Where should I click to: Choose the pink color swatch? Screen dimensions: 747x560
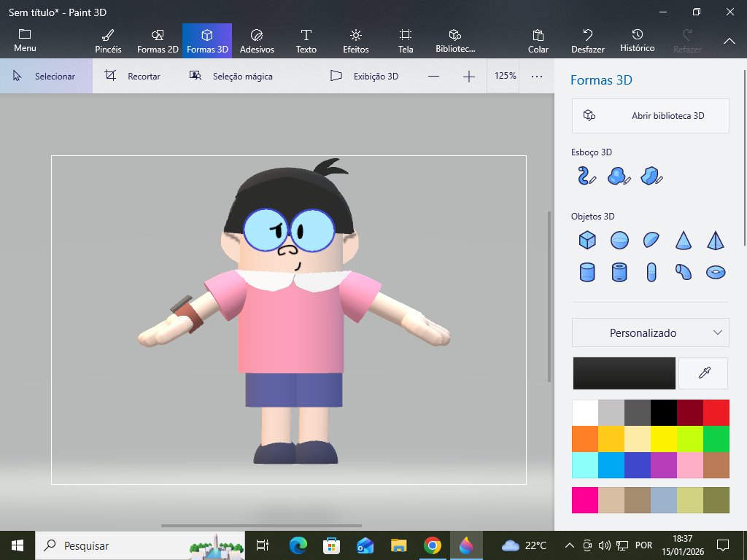(690, 465)
